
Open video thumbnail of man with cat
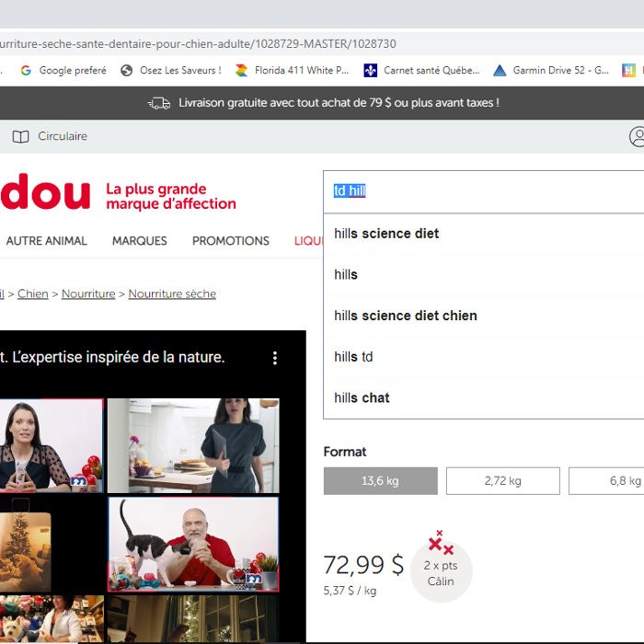[x=193, y=545]
